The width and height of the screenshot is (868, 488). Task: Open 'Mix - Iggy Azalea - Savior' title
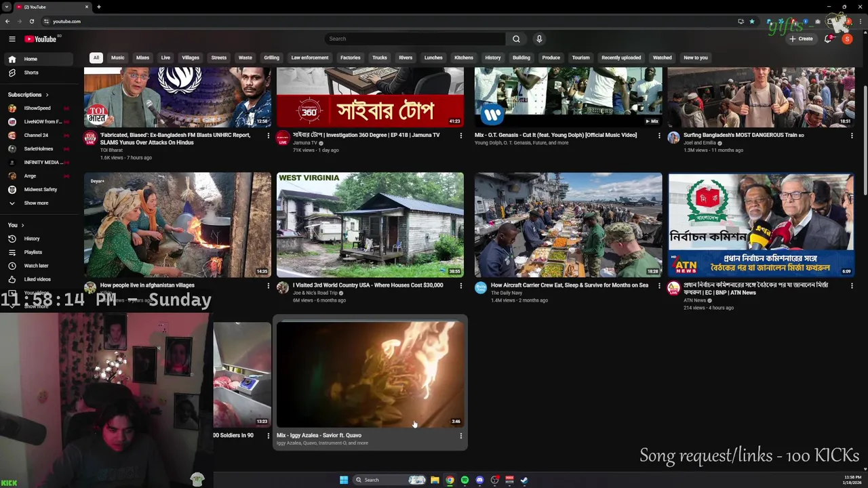tap(319, 435)
